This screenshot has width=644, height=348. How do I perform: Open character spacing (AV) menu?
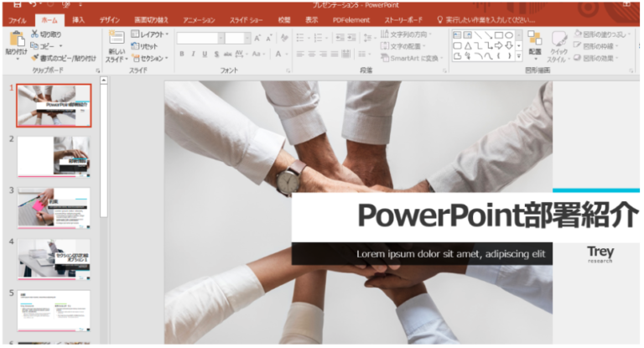click(x=241, y=54)
